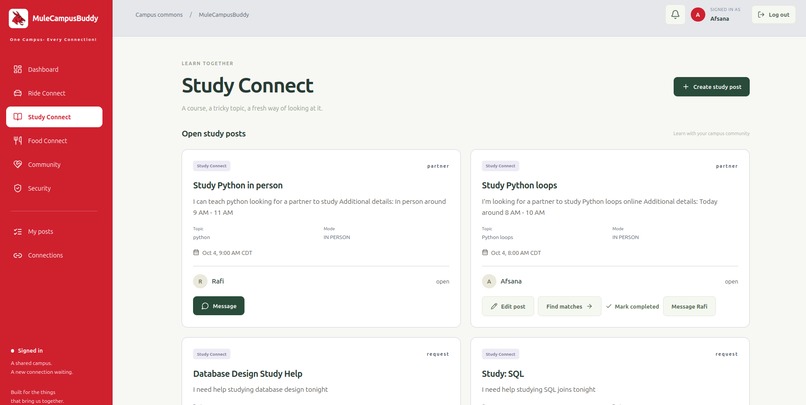Go to Ride Connect in sidebar
Viewport: 806px width, 405px height.
[x=54, y=93]
